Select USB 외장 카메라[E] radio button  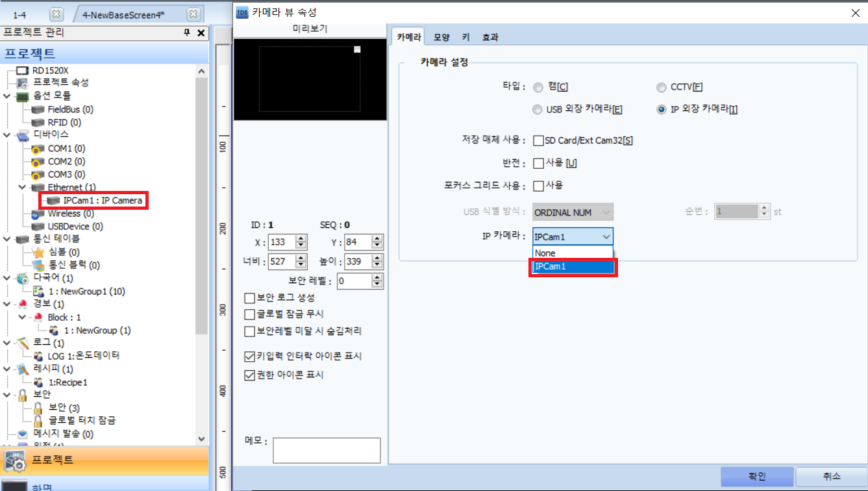[x=538, y=110]
